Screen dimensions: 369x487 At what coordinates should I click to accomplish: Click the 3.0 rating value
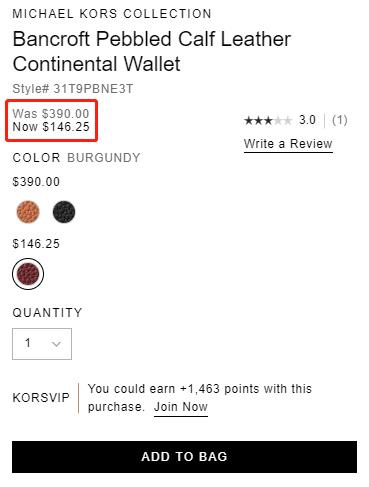(307, 120)
